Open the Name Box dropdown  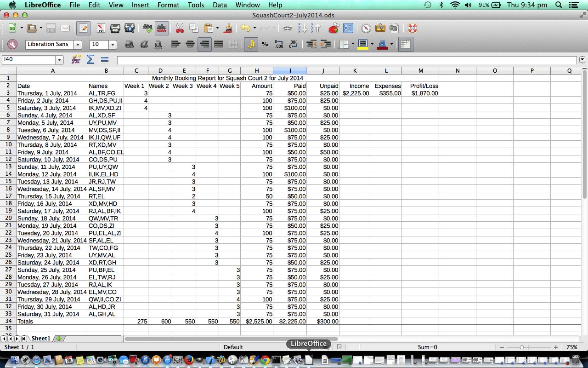point(60,60)
